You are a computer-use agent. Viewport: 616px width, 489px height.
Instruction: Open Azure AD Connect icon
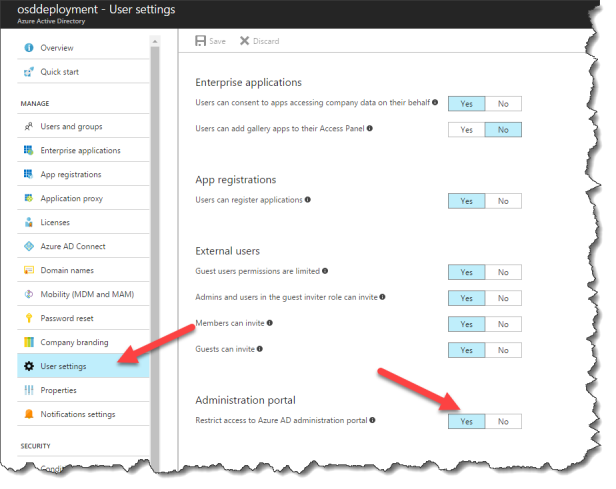[x=29, y=246]
